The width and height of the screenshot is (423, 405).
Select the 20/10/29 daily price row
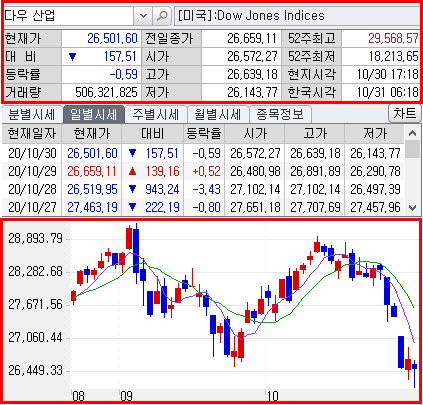coord(203,171)
